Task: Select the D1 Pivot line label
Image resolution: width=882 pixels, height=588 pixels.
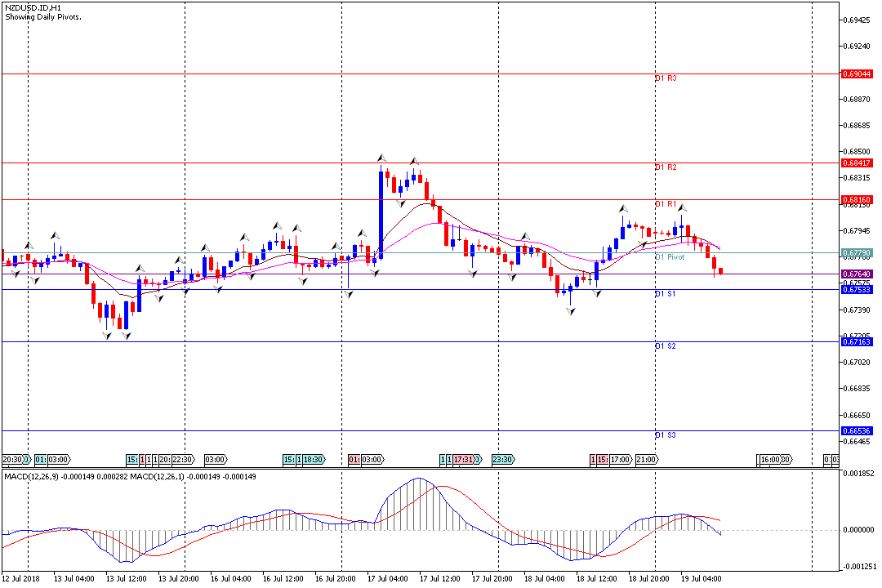Action: point(670,257)
